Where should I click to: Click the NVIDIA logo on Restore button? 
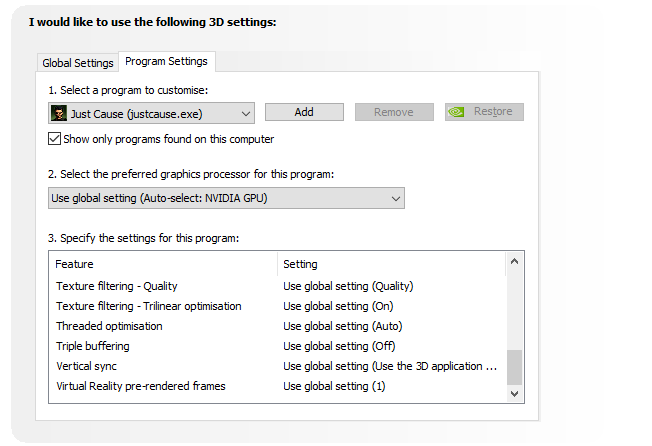click(x=456, y=113)
